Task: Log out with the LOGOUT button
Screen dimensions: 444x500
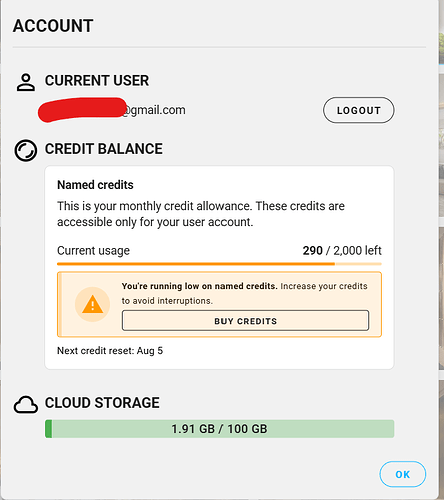Action: click(359, 110)
